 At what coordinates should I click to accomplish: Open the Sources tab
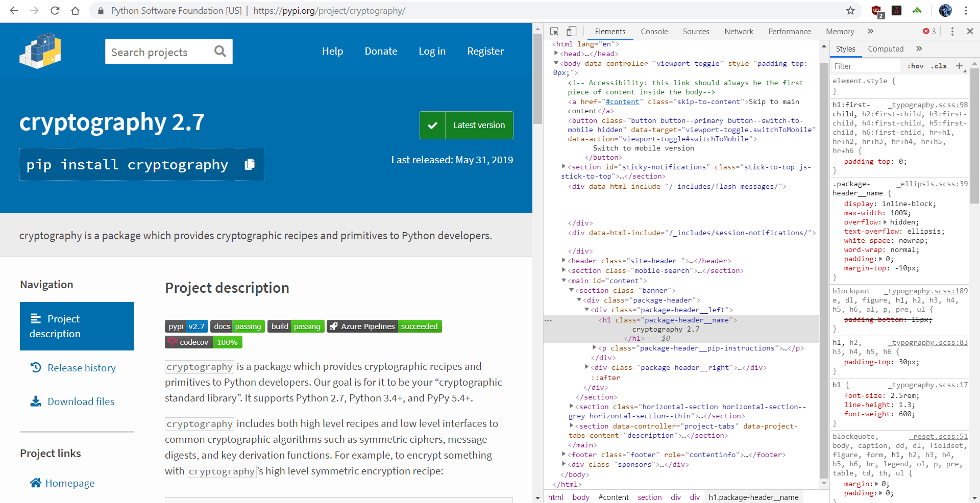click(696, 32)
